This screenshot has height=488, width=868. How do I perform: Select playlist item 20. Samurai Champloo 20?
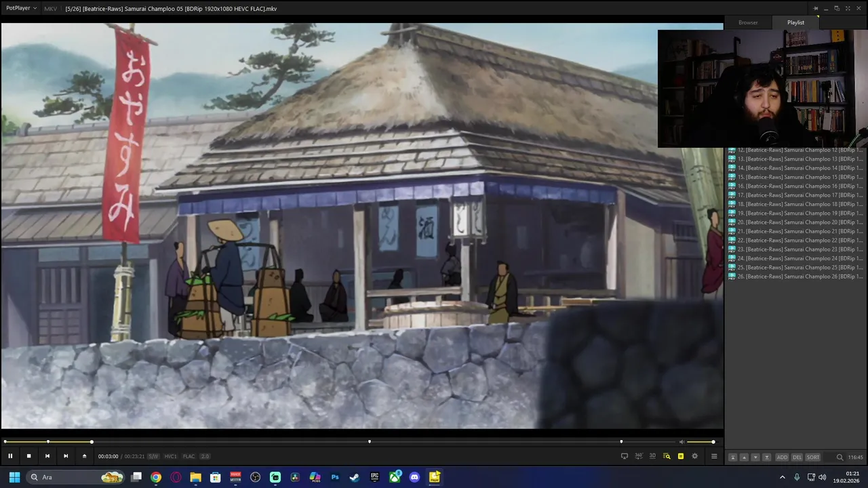(x=795, y=222)
